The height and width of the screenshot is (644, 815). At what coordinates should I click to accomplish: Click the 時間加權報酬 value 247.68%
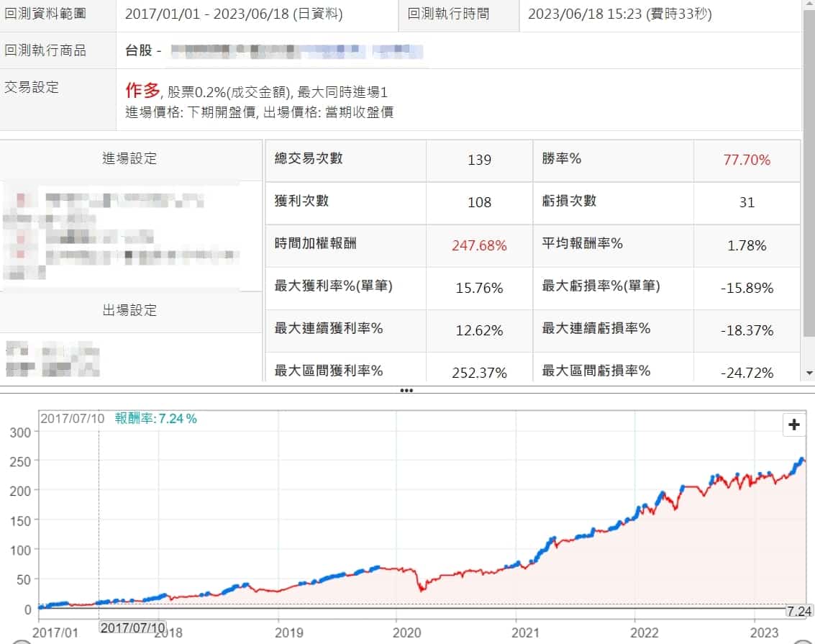[x=479, y=245]
